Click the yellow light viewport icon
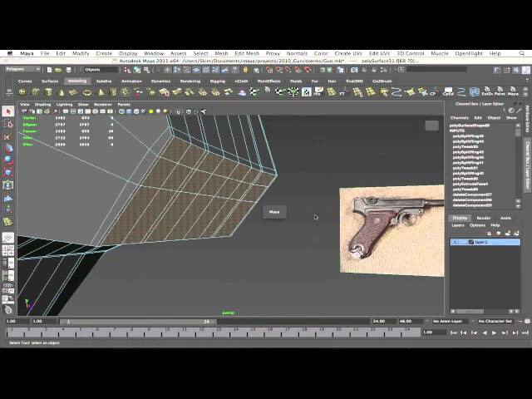This screenshot has width=532, height=399. tap(150, 111)
